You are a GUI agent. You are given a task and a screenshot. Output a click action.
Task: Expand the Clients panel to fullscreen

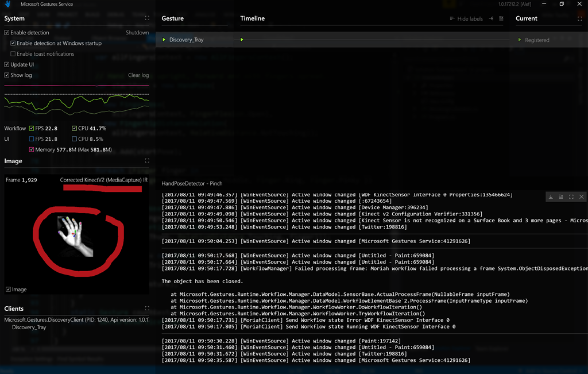coord(147,309)
